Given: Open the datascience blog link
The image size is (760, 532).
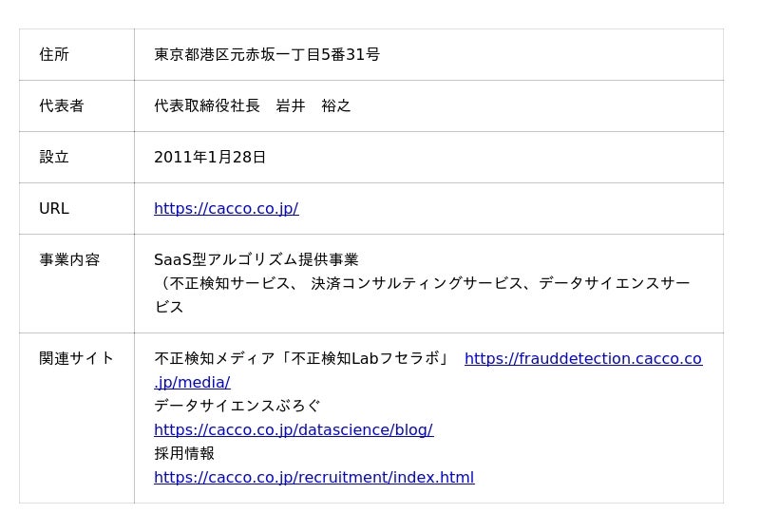Looking at the screenshot, I should pos(293,430).
